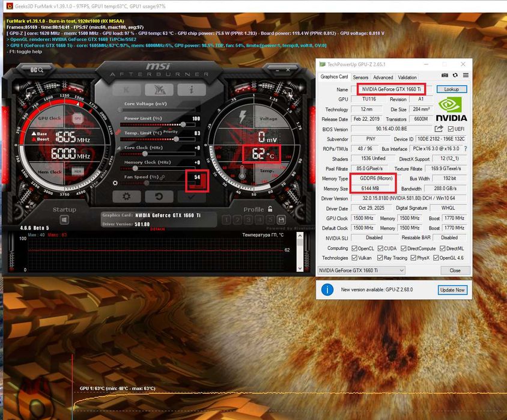Click the Fan Speed slider handle

click(147, 183)
